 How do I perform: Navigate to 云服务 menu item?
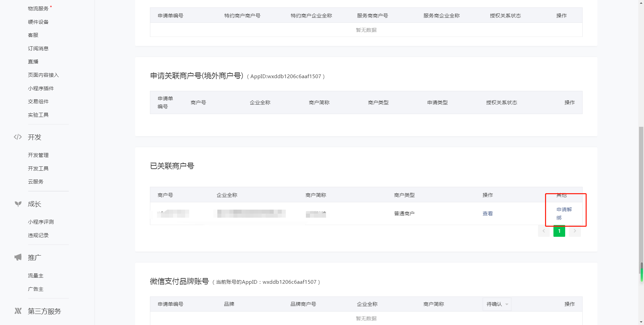click(36, 182)
